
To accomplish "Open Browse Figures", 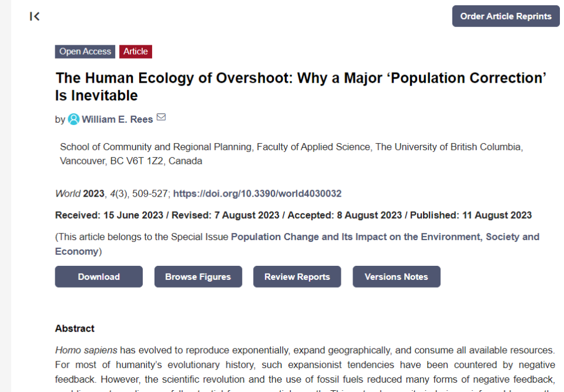I will [198, 277].
